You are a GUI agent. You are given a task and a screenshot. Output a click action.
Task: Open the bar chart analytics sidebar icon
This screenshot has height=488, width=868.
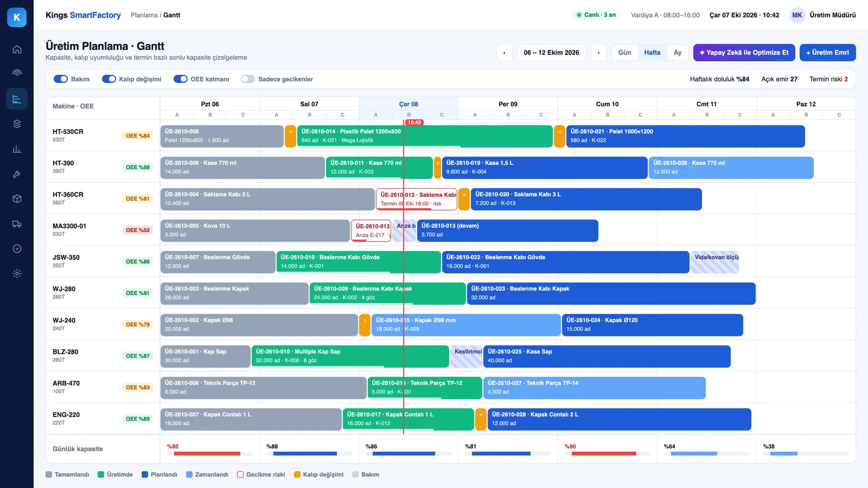tap(17, 149)
